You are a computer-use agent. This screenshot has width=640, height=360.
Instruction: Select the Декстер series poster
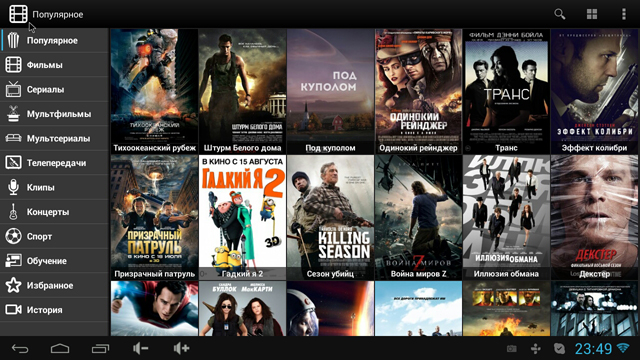[x=595, y=217]
